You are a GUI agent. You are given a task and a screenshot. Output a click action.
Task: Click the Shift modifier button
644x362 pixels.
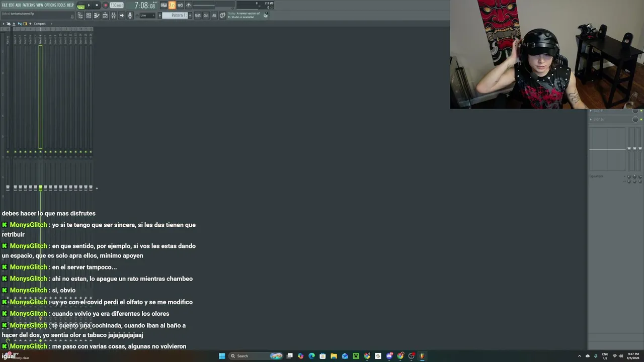[x=198, y=16]
